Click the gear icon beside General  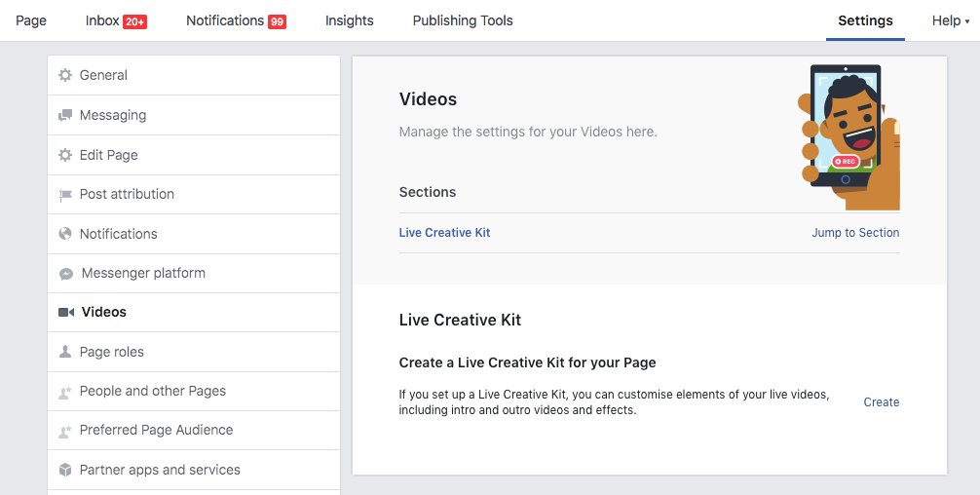click(x=65, y=75)
